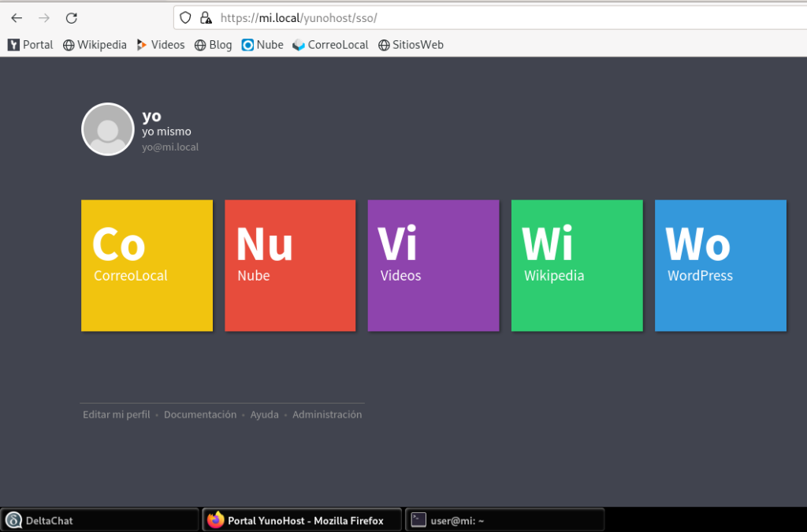
Task: Open the CorreoLocal bookmark in toolbar
Action: click(330, 45)
